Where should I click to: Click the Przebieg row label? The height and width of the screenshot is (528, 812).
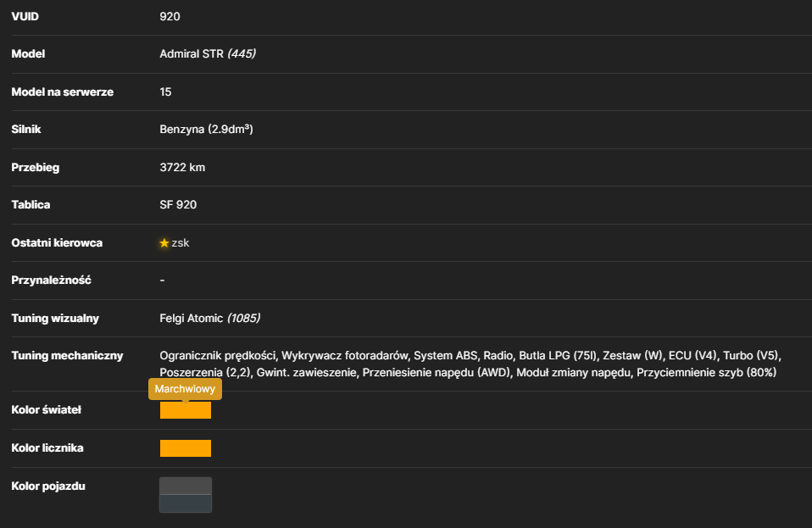[36, 168]
